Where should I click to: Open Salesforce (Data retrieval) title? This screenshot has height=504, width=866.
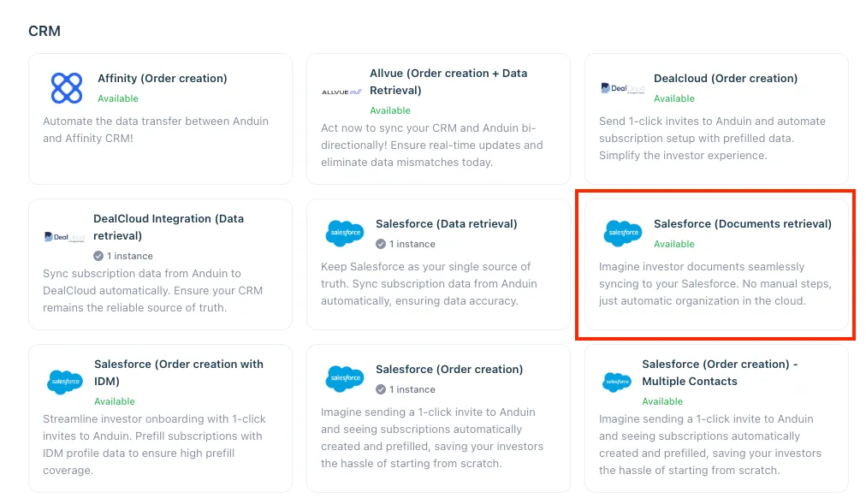(x=446, y=223)
